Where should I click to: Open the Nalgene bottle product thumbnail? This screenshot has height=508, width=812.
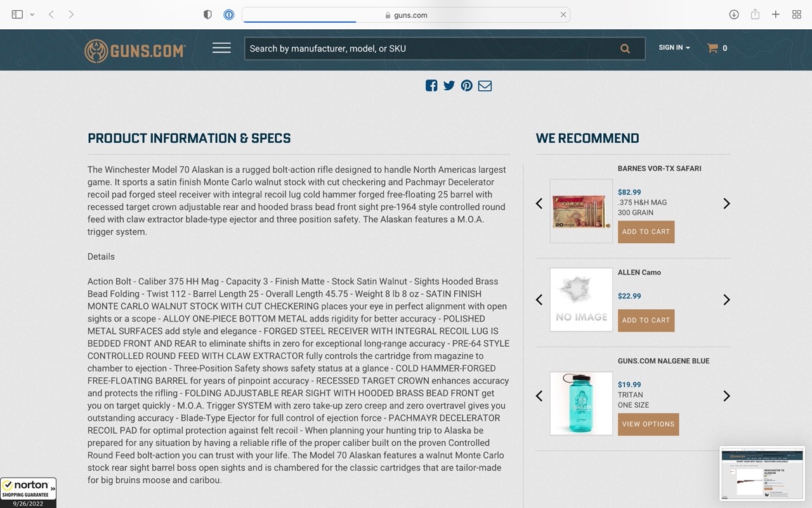coord(581,404)
